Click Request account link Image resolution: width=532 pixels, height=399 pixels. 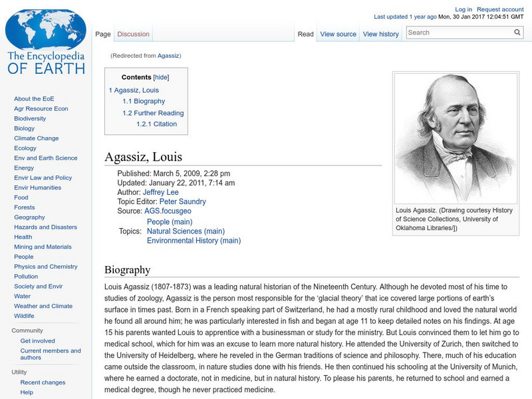tap(500, 9)
